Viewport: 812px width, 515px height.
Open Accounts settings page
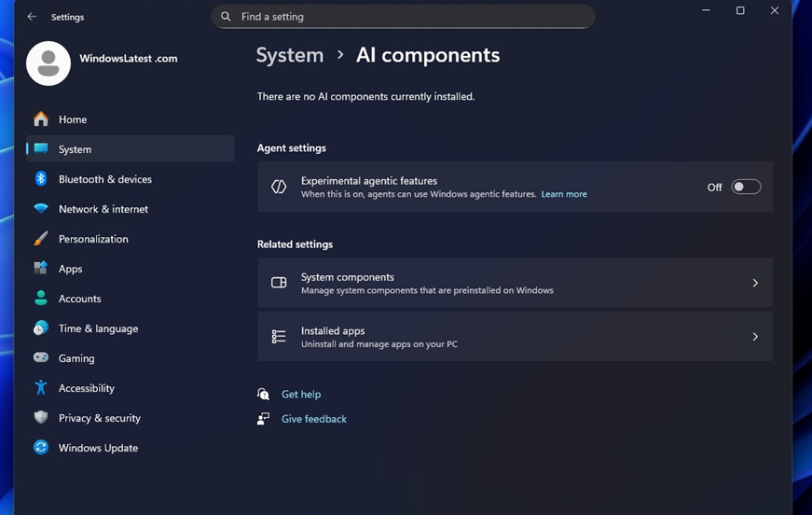pyautogui.click(x=130, y=299)
